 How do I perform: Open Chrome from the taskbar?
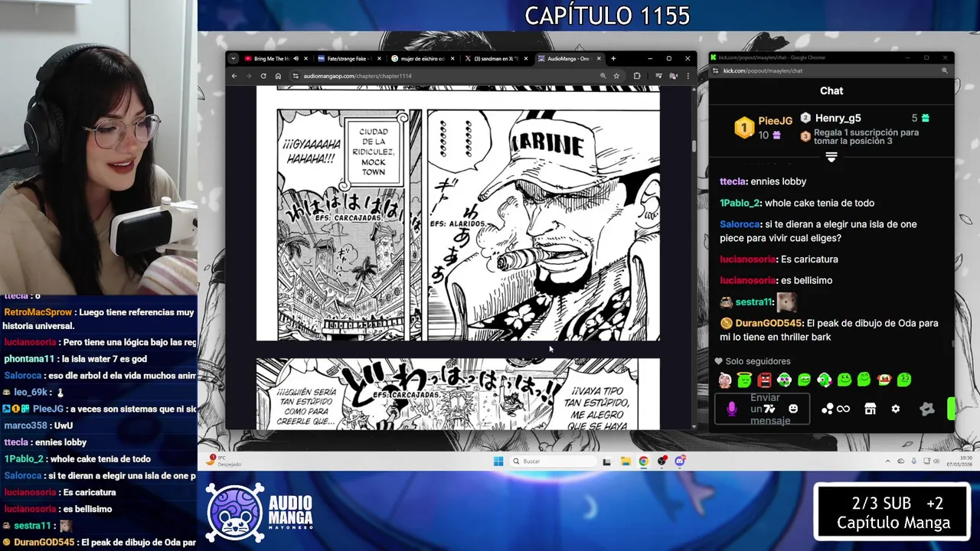pos(643,461)
